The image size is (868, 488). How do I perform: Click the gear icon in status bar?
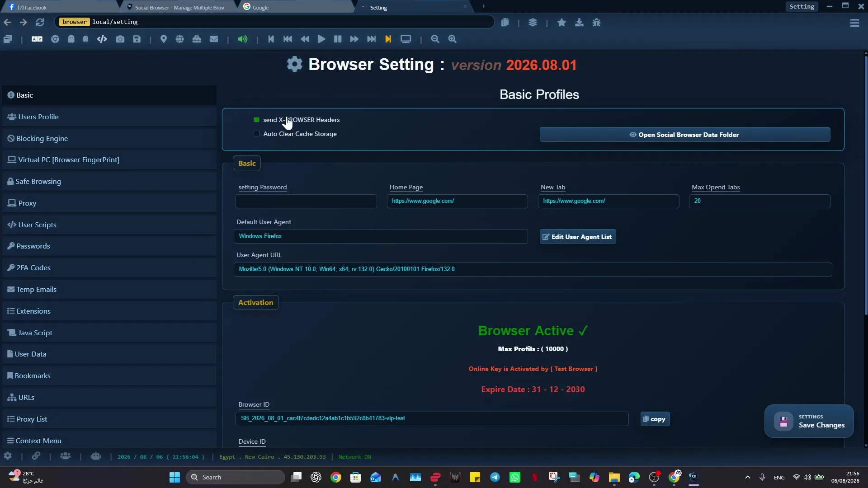pos(8,456)
